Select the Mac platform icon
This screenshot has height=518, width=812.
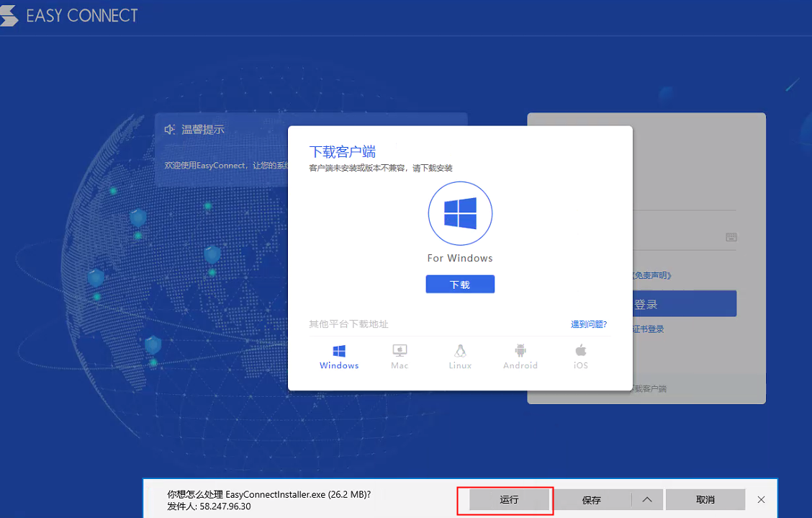click(400, 351)
